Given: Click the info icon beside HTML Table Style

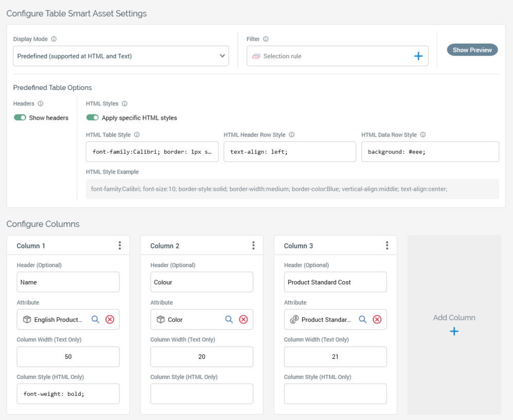Looking at the screenshot, I should (137, 135).
